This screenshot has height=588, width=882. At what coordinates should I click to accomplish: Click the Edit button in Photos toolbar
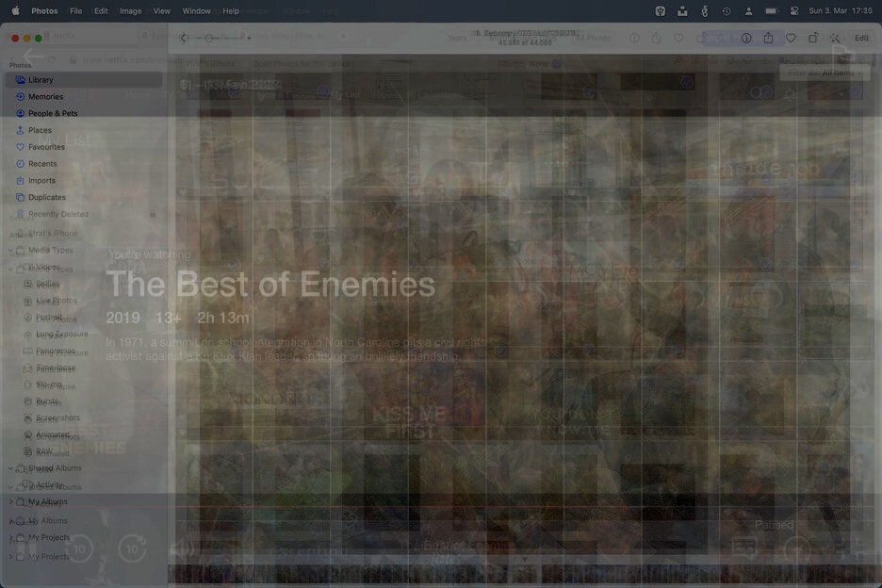coord(861,38)
